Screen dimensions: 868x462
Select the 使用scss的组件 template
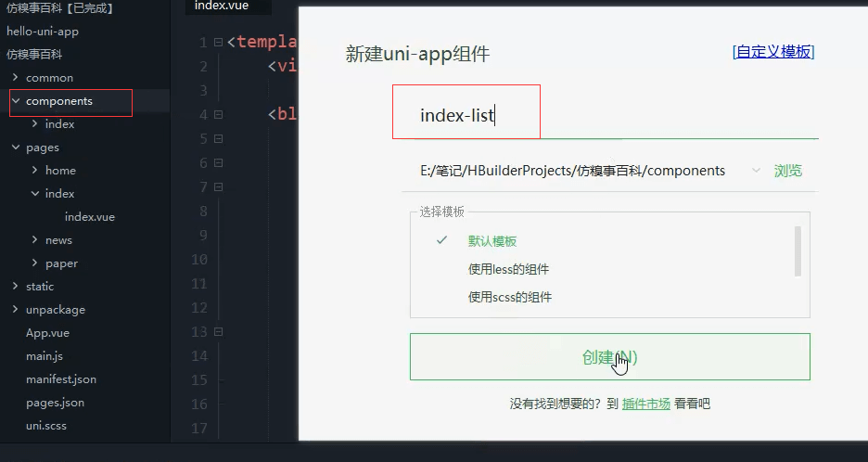510,297
